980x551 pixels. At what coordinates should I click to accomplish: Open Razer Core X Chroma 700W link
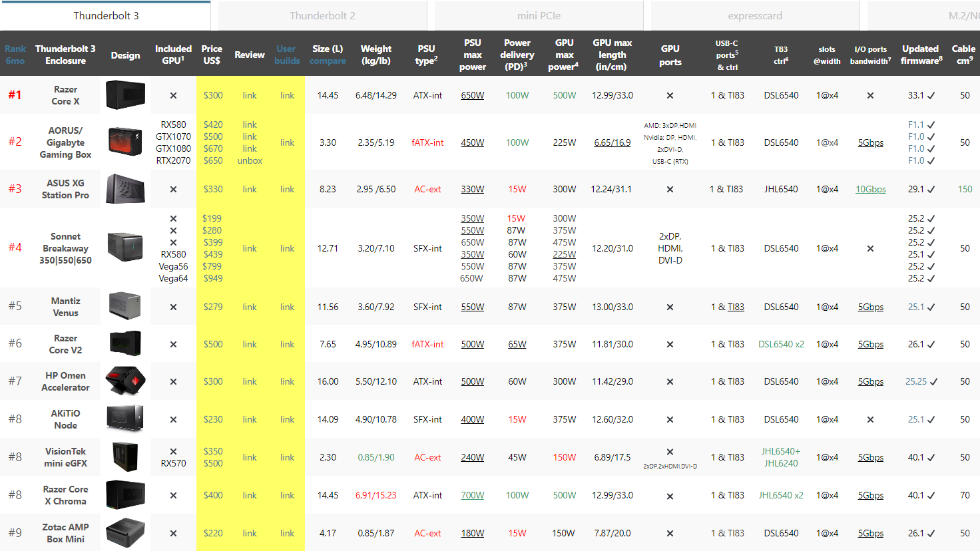(x=473, y=495)
